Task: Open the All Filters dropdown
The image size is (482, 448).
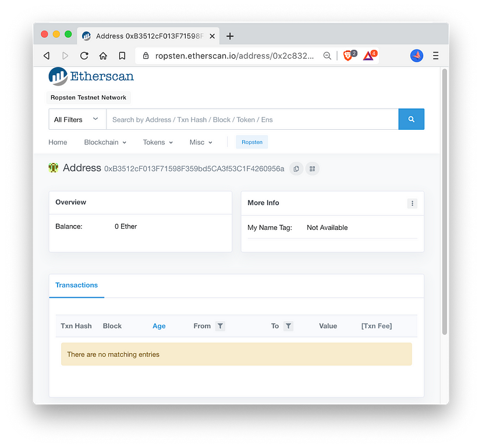Action: (x=77, y=119)
